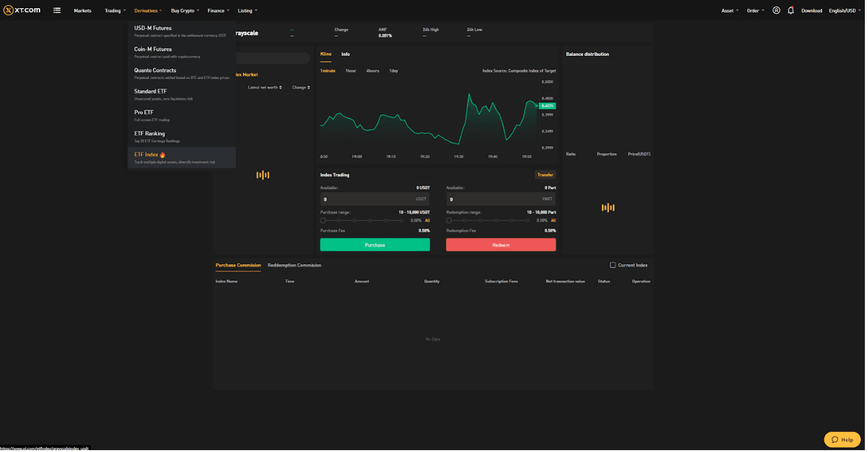Open the hamburger menu next to logo
Screen dimensions: 868x452
pos(57,10)
